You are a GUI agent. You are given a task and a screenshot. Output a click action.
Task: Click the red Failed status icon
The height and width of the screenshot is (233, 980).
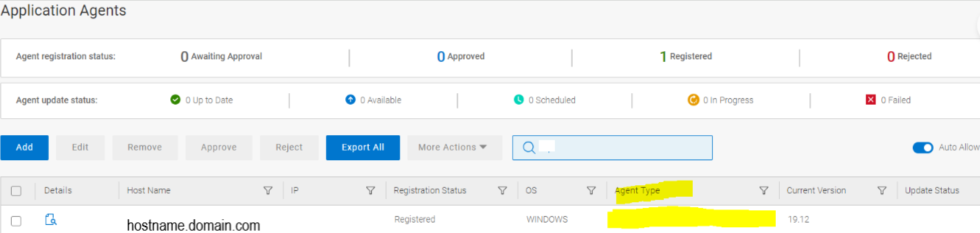pyautogui.click(x=871, y=99)
